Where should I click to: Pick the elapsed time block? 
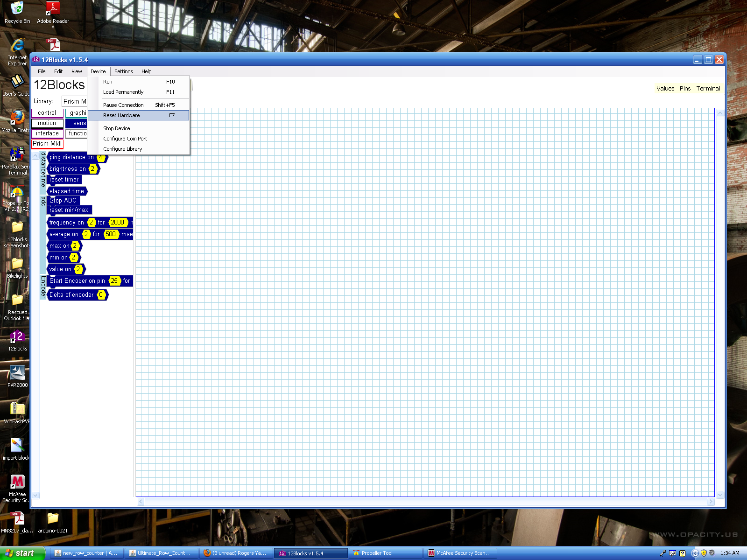[x=67, y=191]
